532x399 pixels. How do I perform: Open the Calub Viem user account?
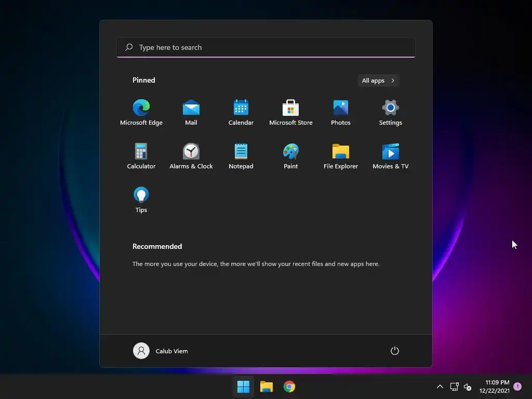click(161, 351)
